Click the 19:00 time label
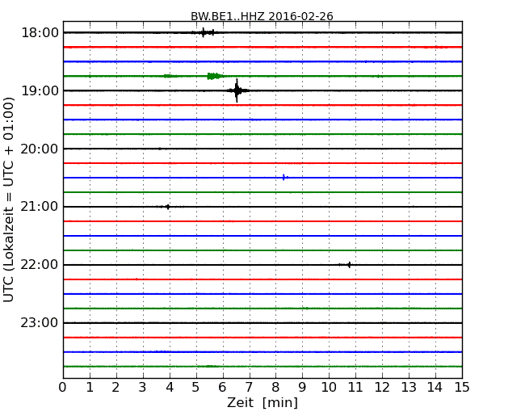The height and width of the screenshot is (420, 525). (x=40, y=90)
